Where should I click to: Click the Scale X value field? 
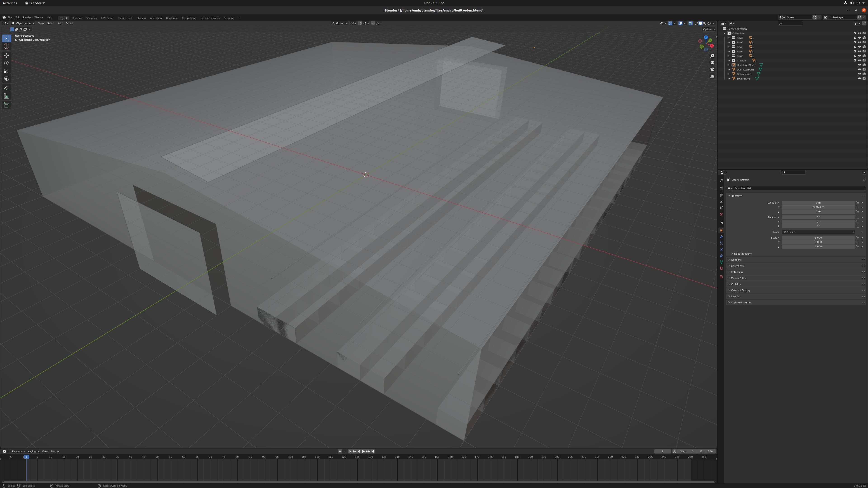(818, 238)
